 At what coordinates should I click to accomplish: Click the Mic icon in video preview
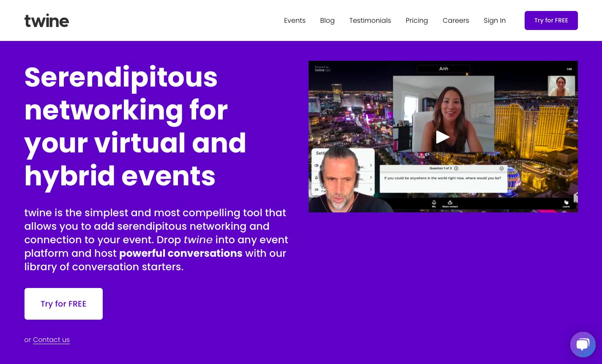(x=434, y=204)
